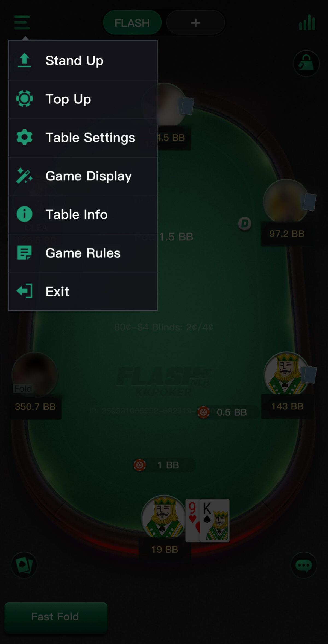Screen dimensions: 328x644
Task: Click the Top Up chip icon
Action: pos(24,99)
